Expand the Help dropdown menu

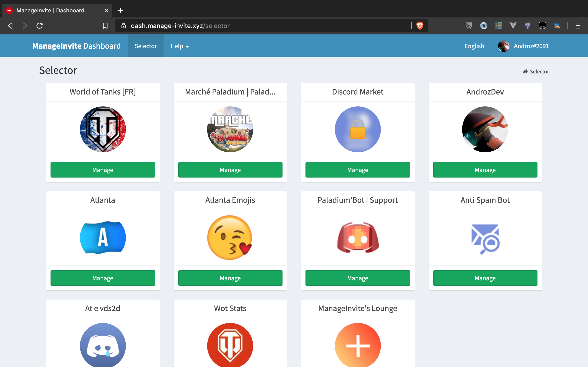[x=180, y=46]
